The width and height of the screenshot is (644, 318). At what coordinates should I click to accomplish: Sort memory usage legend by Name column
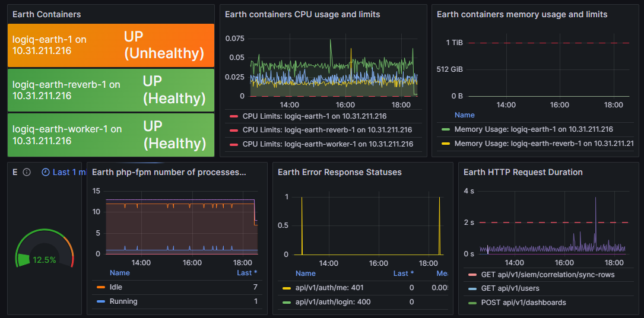(464, 115)
